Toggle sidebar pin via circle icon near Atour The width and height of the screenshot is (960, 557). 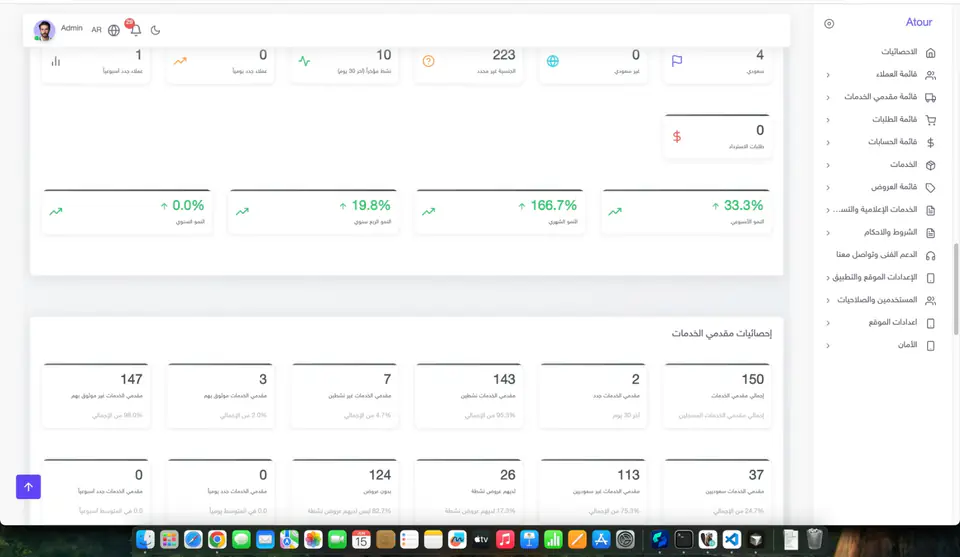coord(829,24)
